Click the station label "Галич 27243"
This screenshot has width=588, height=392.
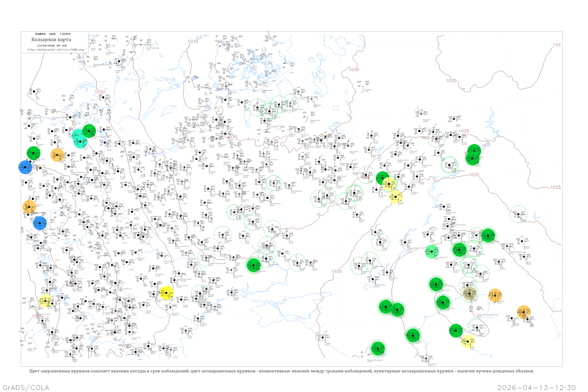(376, 142)
